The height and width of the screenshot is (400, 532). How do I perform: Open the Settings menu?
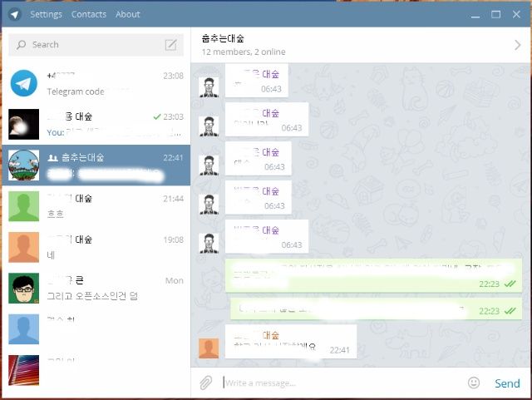[x=47, y=14]
